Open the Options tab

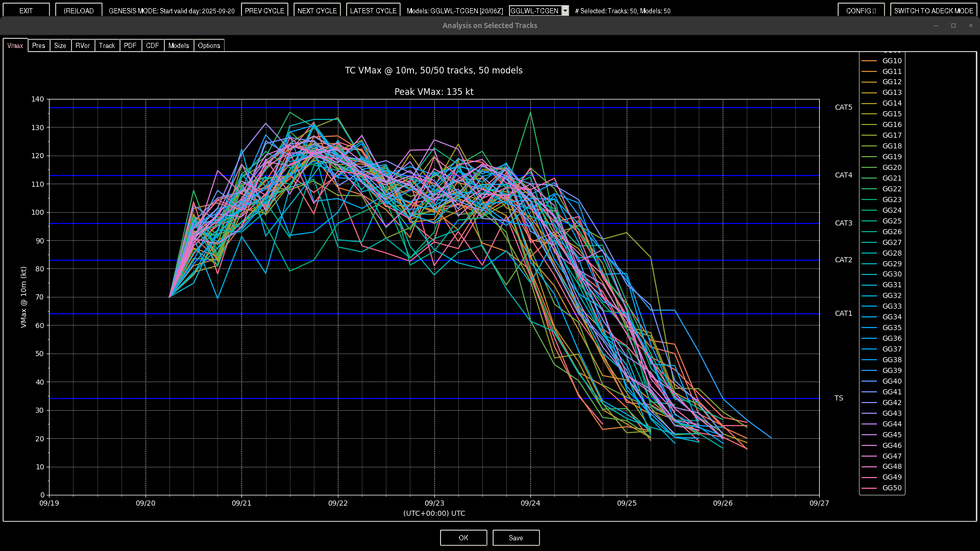click(x=209, y=45)
